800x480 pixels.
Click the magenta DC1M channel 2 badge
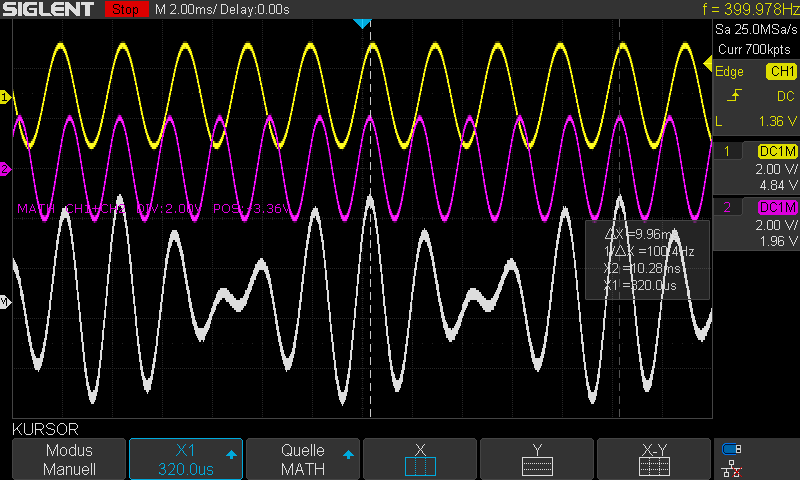778,208
